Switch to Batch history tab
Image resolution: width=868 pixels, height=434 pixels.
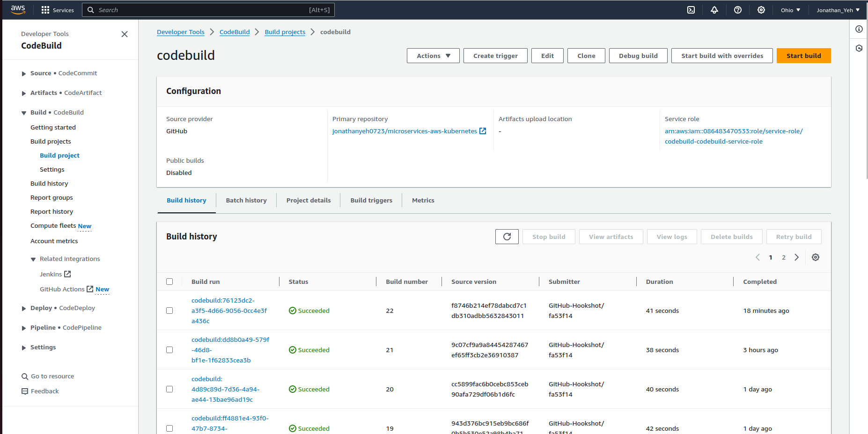tap(246, 200)
